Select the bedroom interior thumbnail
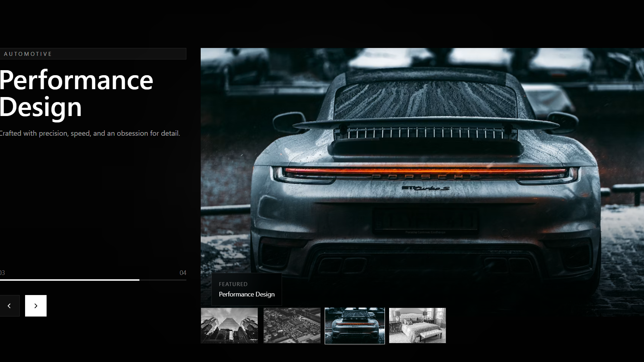Image resolution: width=644 pixels, height=362 pixels. pos(418,325)
